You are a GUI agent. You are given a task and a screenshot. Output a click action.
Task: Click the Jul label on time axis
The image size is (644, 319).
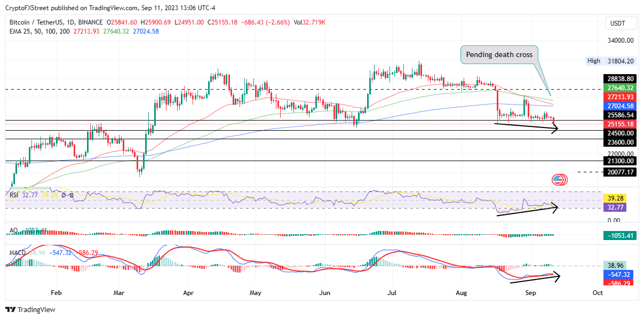click(x=392, y=293)
